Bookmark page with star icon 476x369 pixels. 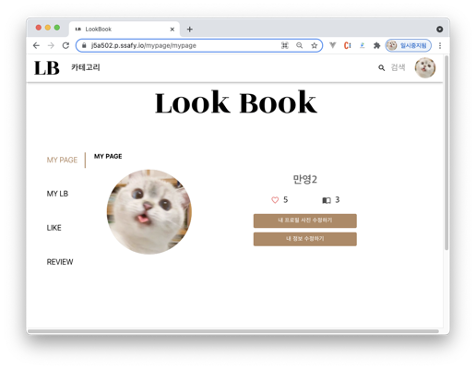click(x=314, y=46)
